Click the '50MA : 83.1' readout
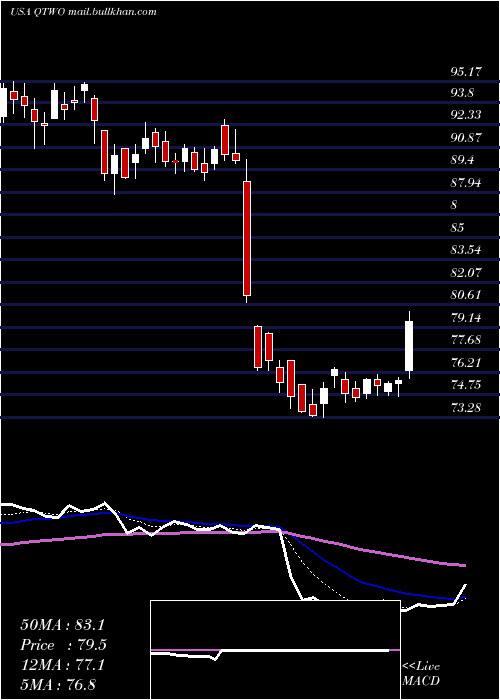 click(x=63, y=625)
